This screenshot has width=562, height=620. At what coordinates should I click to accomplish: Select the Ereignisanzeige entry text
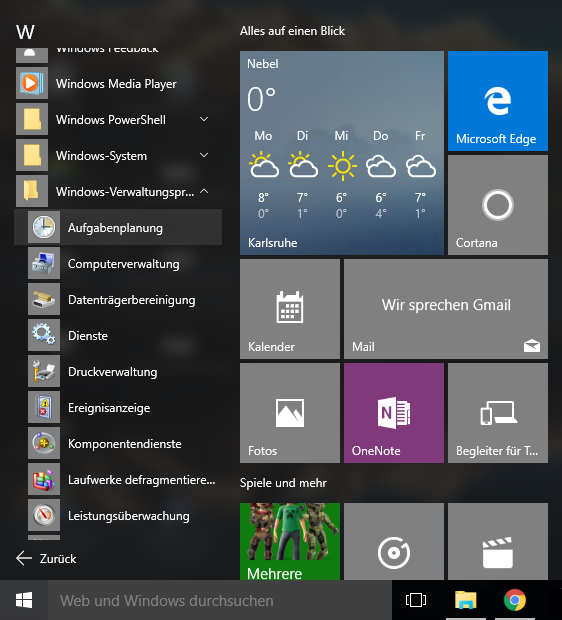pos(109,408)
